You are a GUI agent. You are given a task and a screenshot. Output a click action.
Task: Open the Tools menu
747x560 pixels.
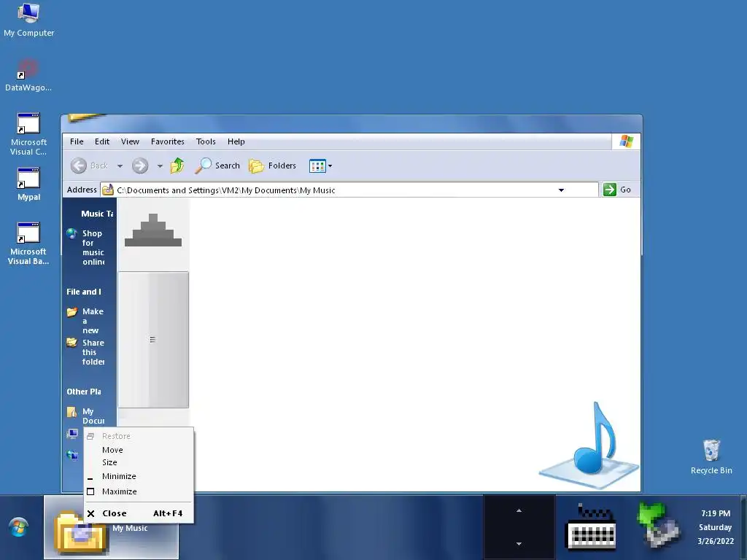point(206,141)
